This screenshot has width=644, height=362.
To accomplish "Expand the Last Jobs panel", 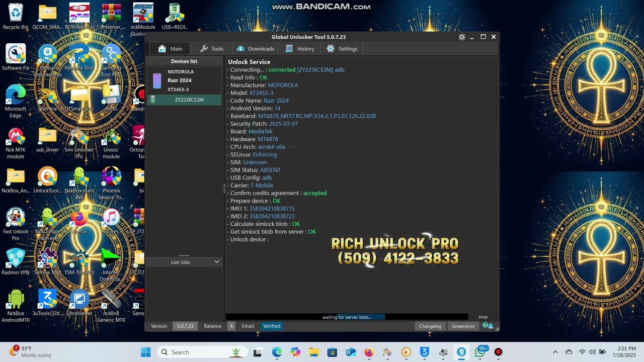I will 184,262.
